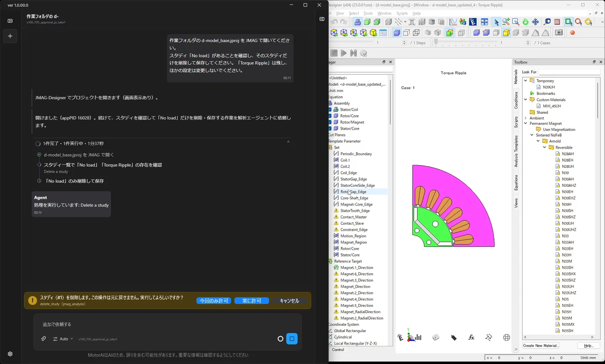Expand the agent task progress summary chevron

pos(288,142)
